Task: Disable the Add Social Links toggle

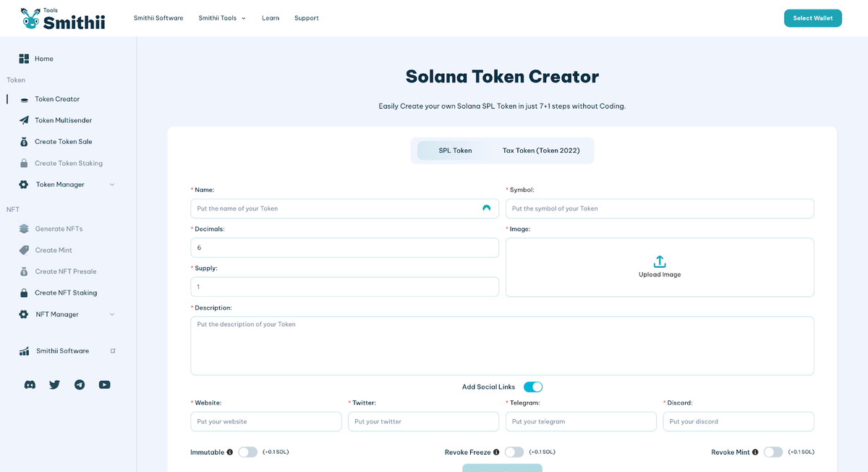Action: (533, 387)
